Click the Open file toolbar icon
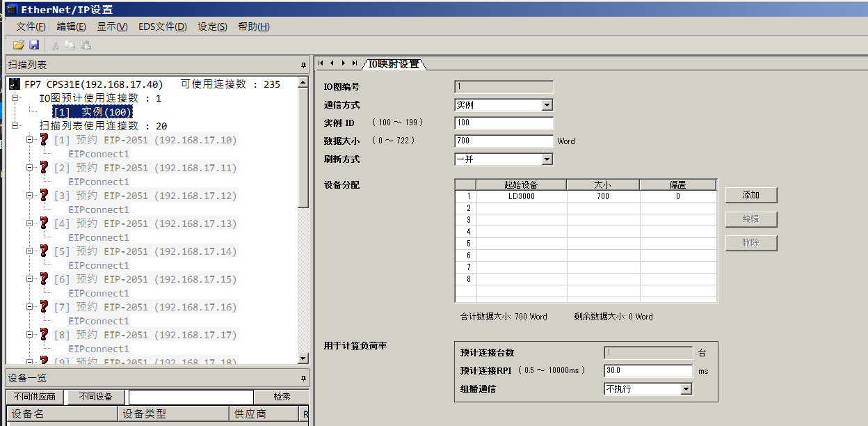 (18, 45)
